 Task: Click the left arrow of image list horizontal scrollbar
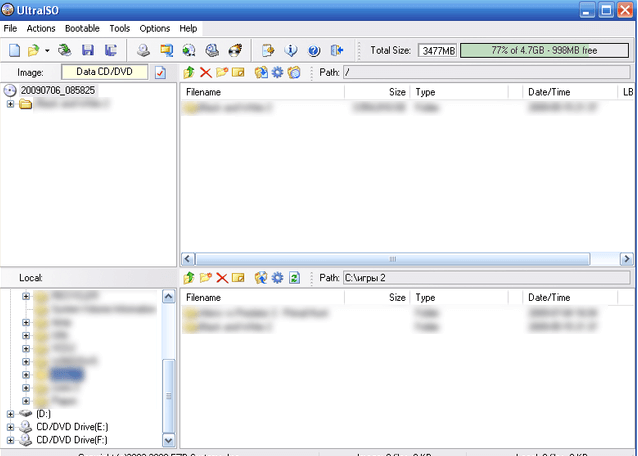(188, 259)
